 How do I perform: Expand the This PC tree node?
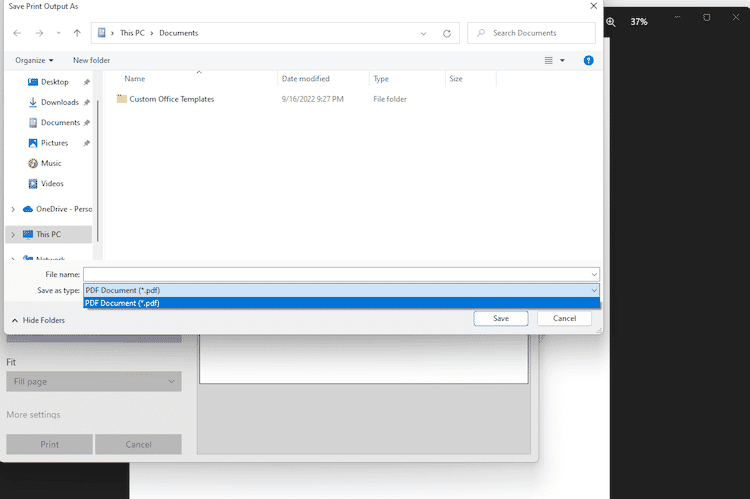13,234
